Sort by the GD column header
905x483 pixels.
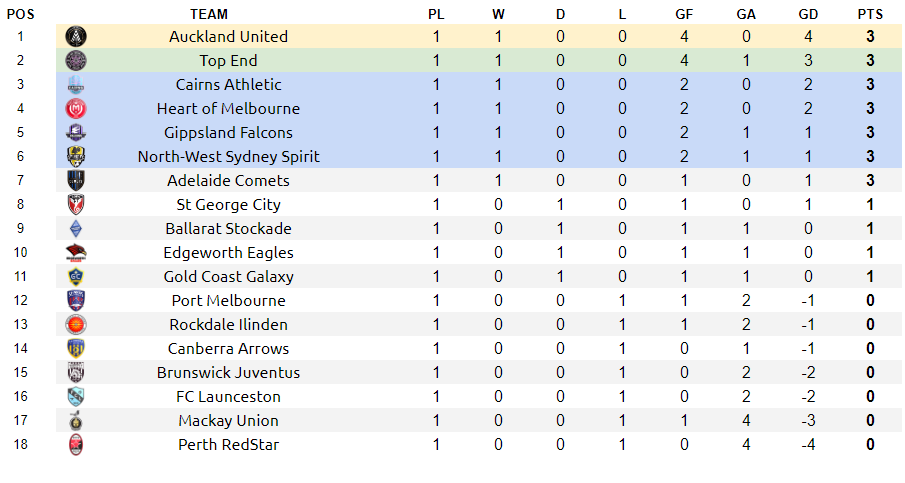[x=808, y=14]
